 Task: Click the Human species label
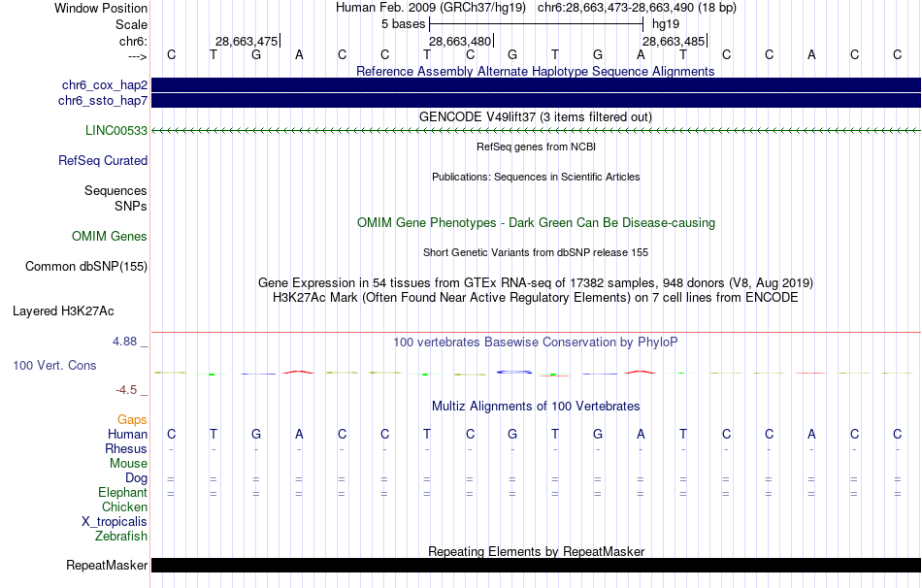(x=127, y=435)
